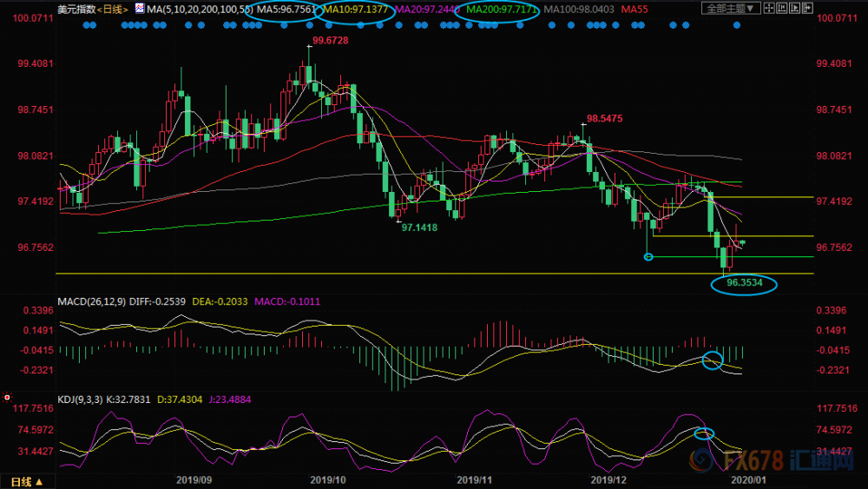
Task: Click the last blue event dot in top row
Action: coord(737,25)
